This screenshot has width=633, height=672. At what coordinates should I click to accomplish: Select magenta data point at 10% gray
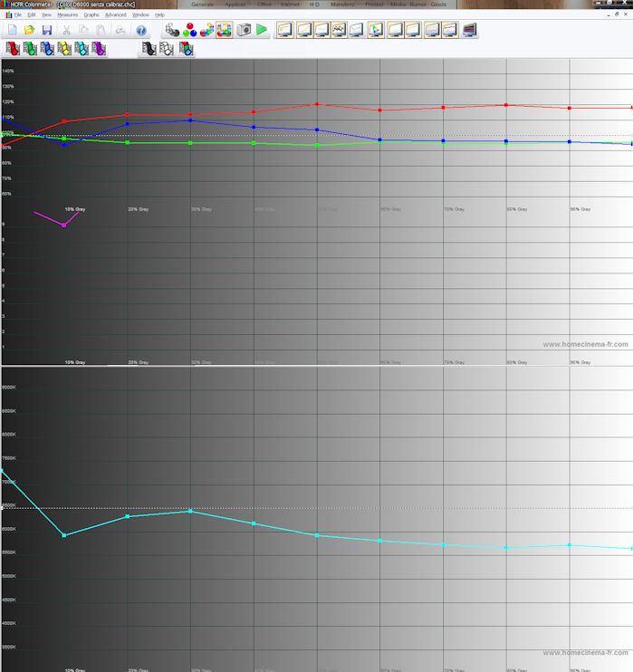tap(64, 225)
